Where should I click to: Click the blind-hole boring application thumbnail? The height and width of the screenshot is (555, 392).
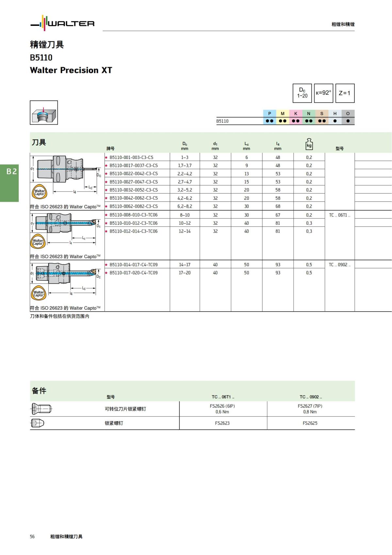[x=44, y=113]
